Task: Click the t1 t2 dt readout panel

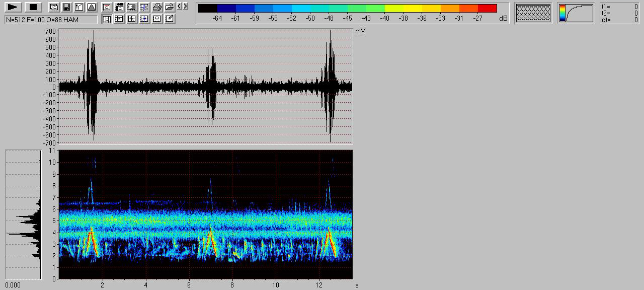Action: coord(620,13)
